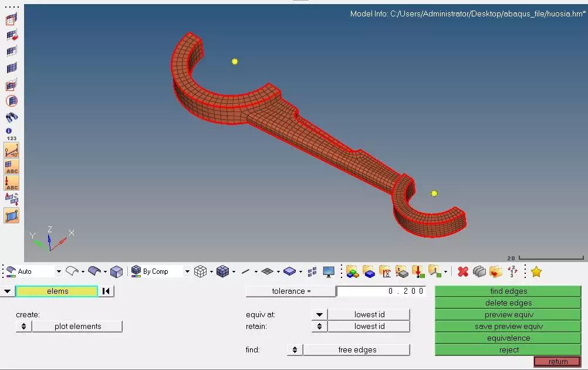Open the By Comp color mode dropdown

pyautogui.click(x=187, y=271)
